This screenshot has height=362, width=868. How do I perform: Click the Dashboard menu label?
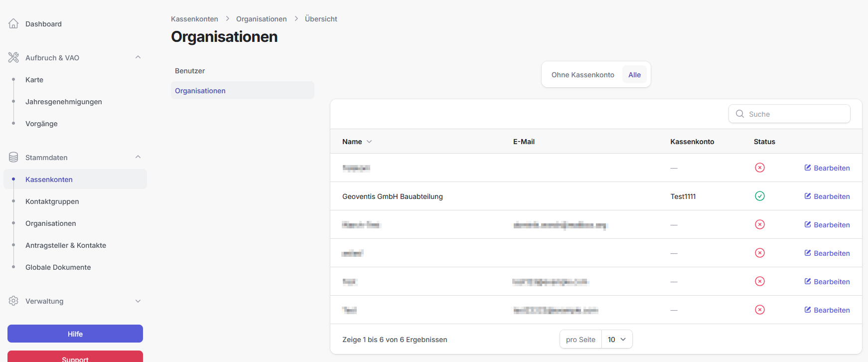pyautogui.click(x=43, y=24)
